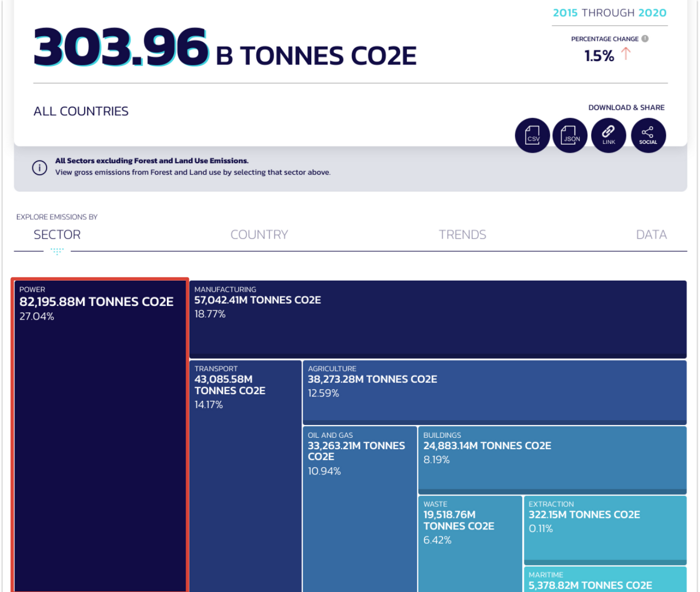Click the 1.5% percentage change value
Screen dimensions: 700x592
[599, 55]
